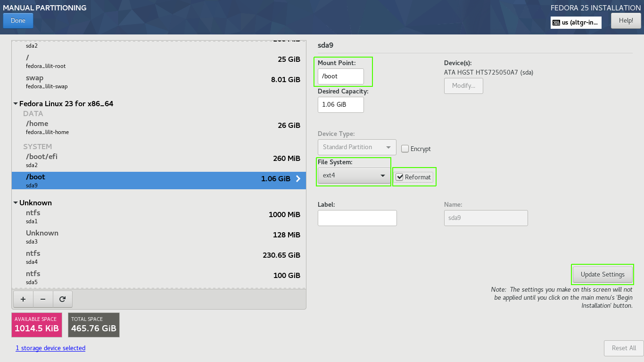This screenshot has width=644, height=362.
Task: Click the Mount Point field containing /boot
Action: (x=341, y=76)
